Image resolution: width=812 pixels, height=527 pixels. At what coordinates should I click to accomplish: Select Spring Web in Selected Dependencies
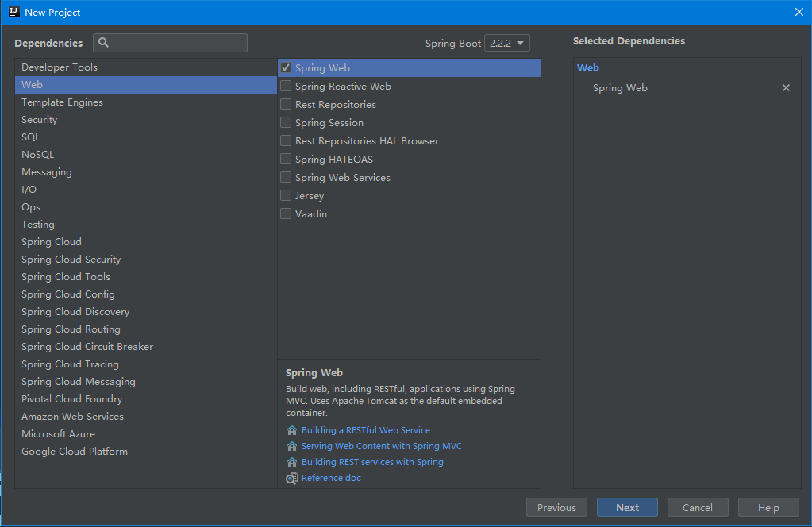coord(620,88)
